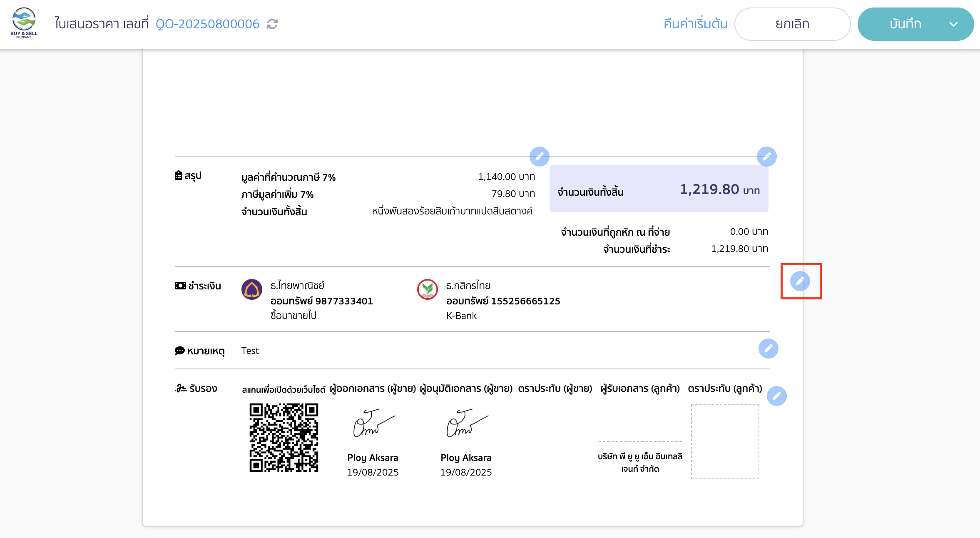Screen dimensions: 980x538
Task: Click the สรุป clipboard icon
Action: click(x=179, y=176)
